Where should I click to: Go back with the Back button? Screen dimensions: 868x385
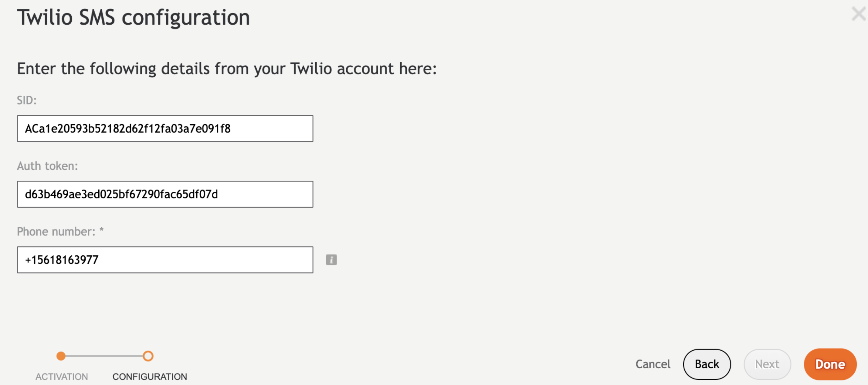pyautogui.click(x=707, y=364)
